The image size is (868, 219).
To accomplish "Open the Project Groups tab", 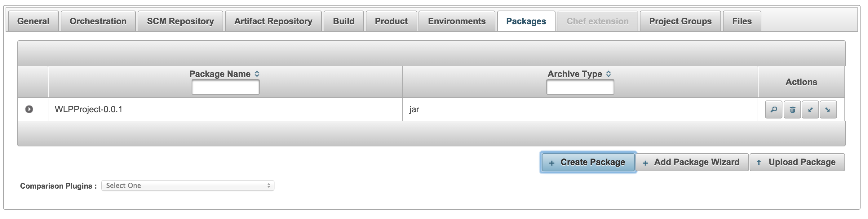I will click(x=680, y=21).
